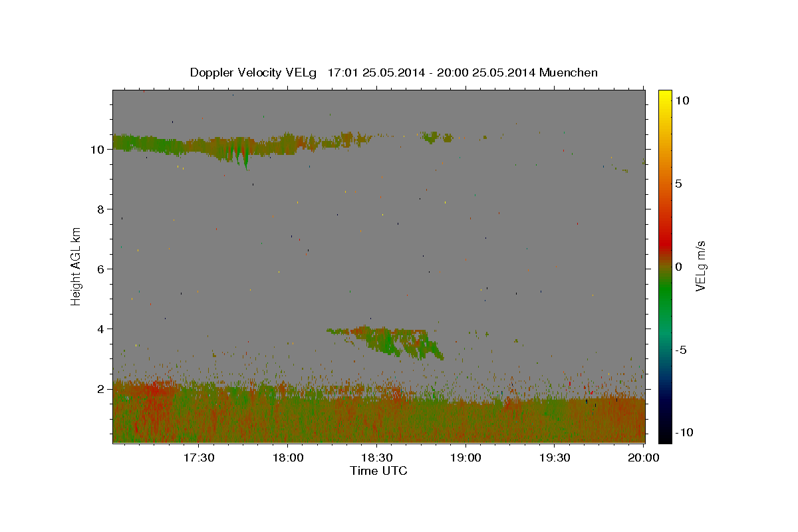
Task: Click the colorbar value 0 label
Action: [x=678, y=267]
